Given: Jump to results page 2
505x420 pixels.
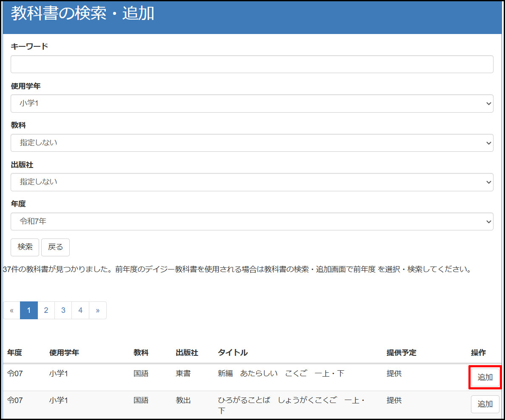Looking at the screenshot, I should pos(46,310).
